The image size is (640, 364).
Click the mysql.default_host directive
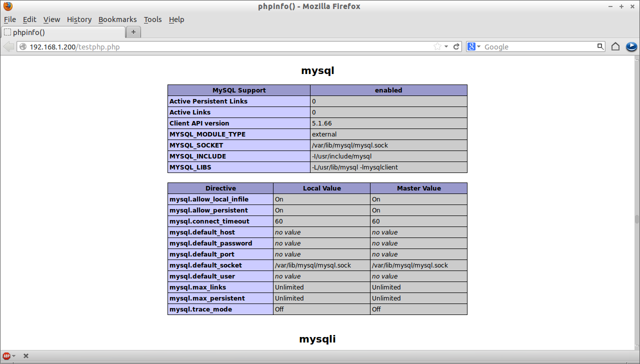pos(202,232)
